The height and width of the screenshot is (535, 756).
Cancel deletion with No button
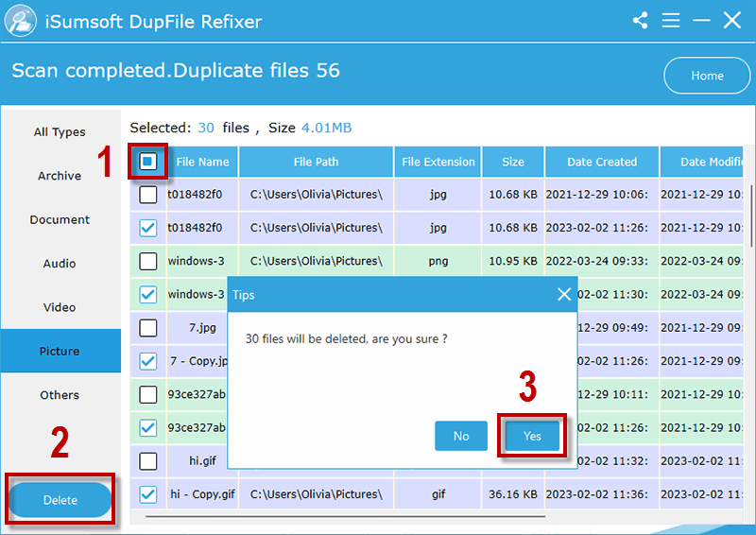461,436
